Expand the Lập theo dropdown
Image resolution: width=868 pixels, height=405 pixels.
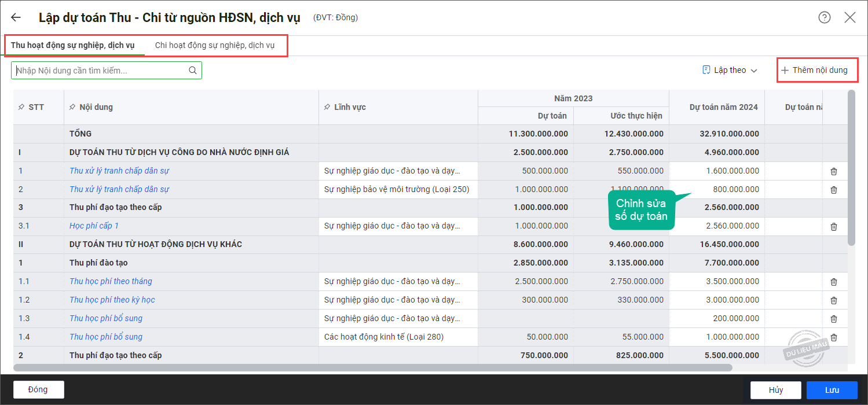[x=730, y=70]
